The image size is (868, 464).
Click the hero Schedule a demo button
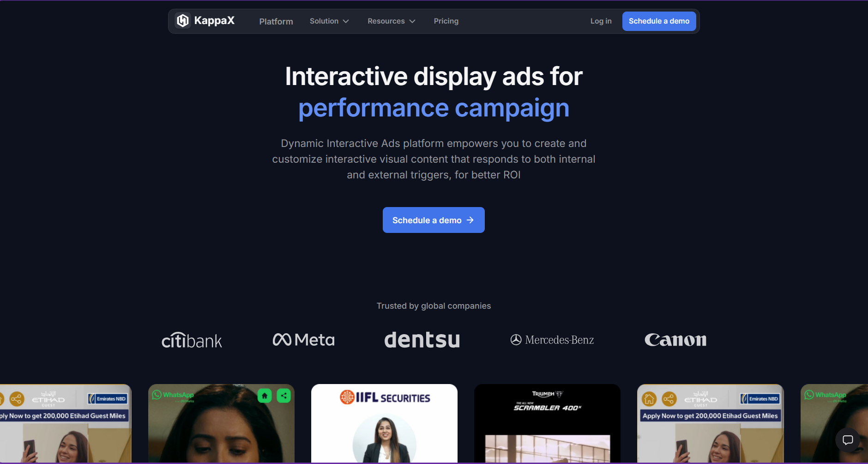434,220
